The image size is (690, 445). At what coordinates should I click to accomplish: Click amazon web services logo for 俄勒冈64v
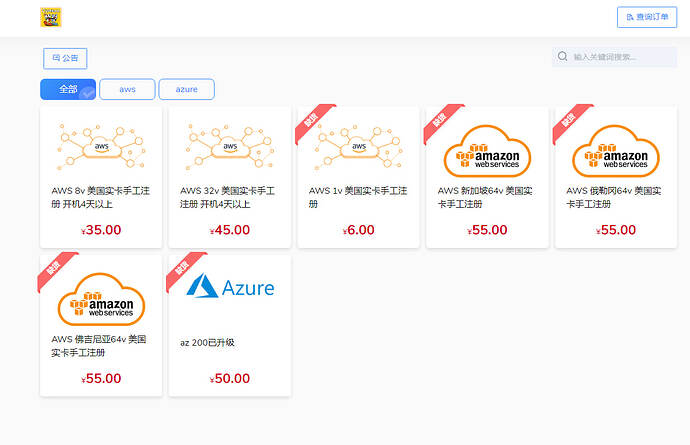[x=616, y=151]
